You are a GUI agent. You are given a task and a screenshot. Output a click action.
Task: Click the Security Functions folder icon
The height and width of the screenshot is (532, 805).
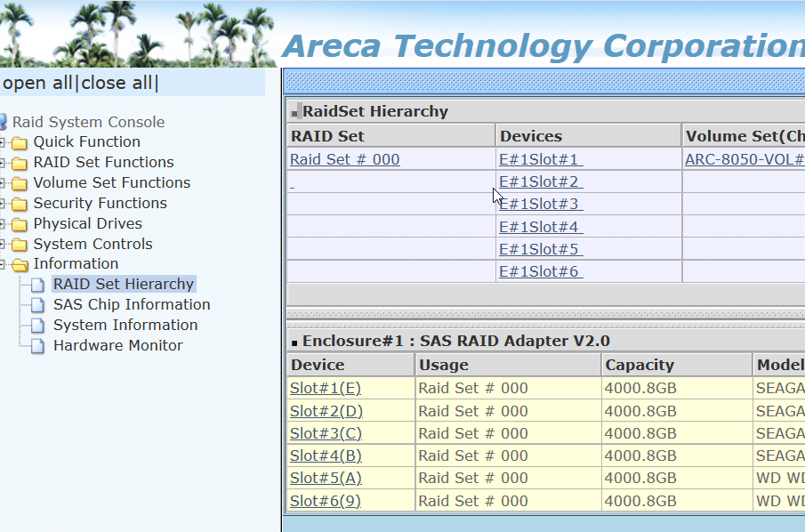pyautogui.click(x=20, y=203)
